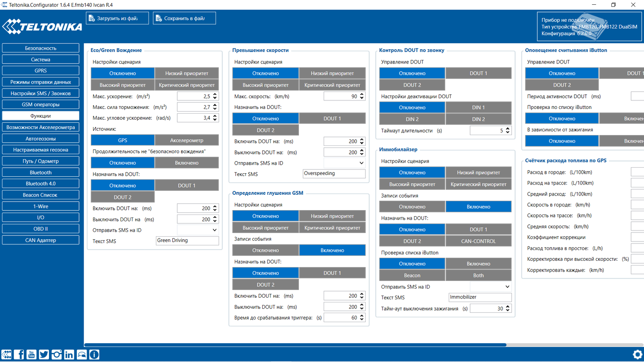Open 'Режимы отправки данных' section
The width and height of the screenshot is (644, 362).
(40, 82)
